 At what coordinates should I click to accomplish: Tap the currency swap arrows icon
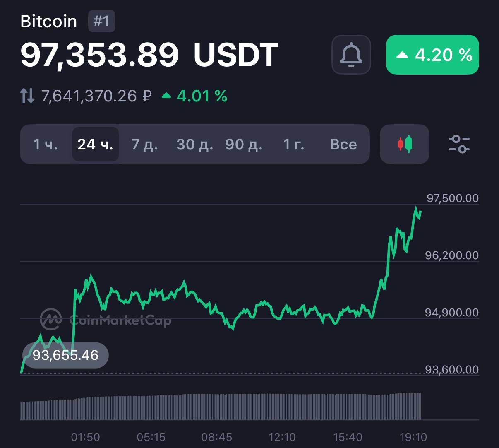pos(27,96)
